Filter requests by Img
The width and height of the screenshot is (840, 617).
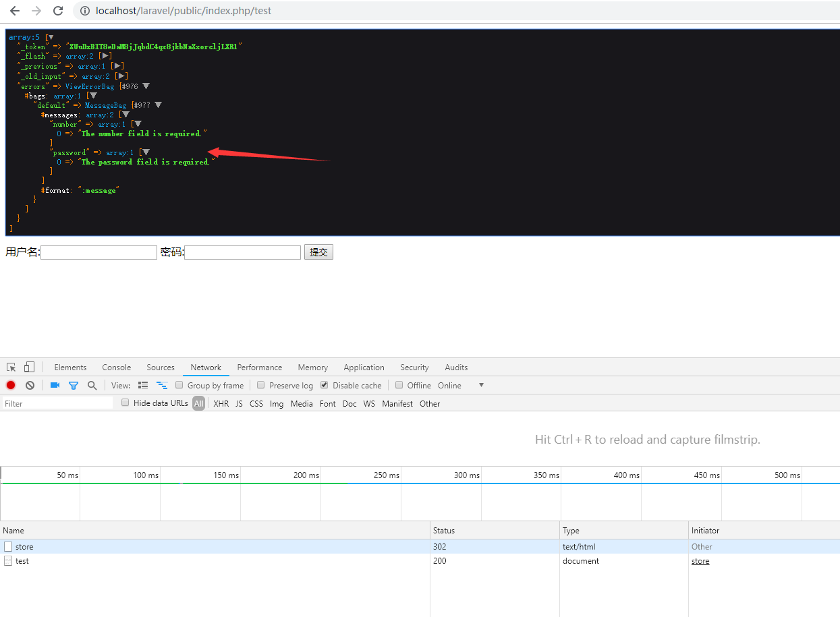[277, 404]
